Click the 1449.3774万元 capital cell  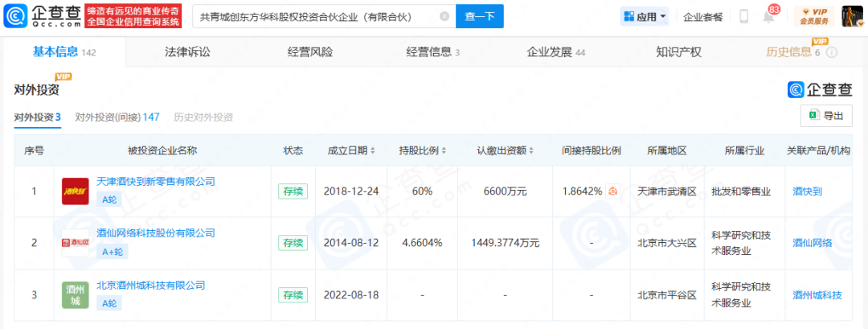pyautogui.click(x=506, y=243)
